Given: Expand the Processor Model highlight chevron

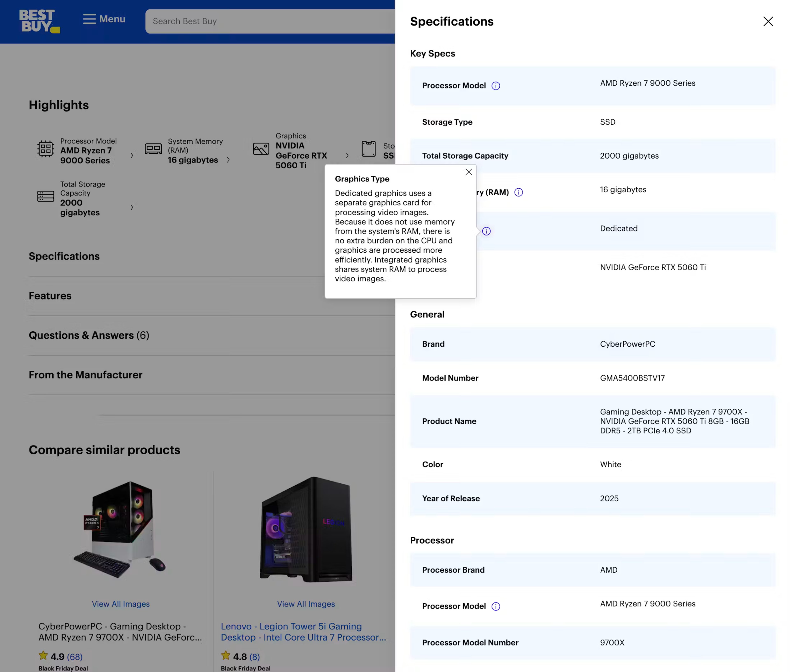Looking at the screenshot, I should tap(131, 155).
